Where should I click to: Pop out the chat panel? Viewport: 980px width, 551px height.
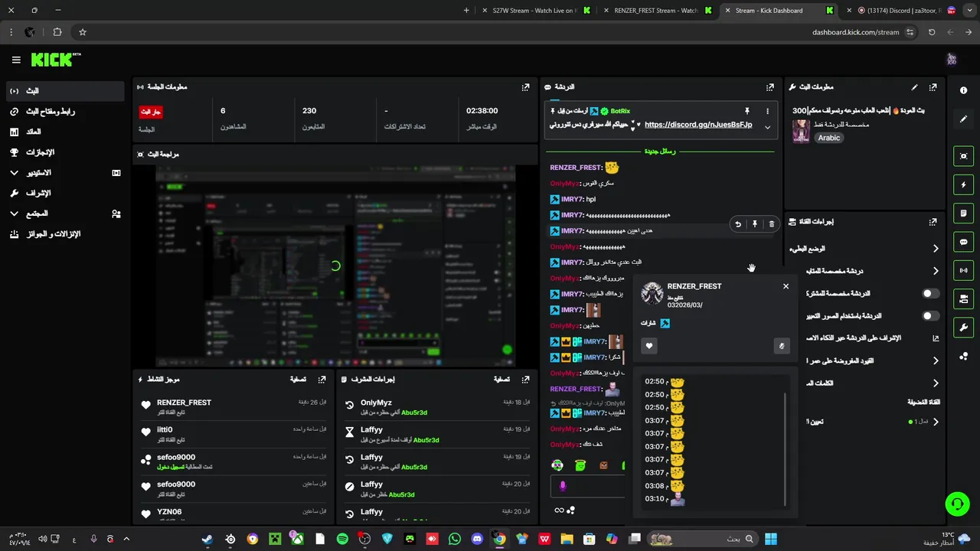coord(770,87)
